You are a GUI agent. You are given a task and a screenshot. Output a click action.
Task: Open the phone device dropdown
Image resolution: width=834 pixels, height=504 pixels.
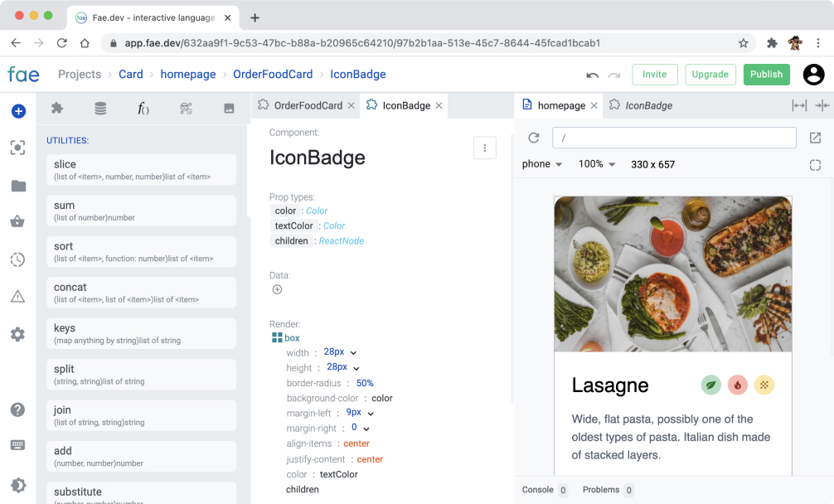pos(542,164)
